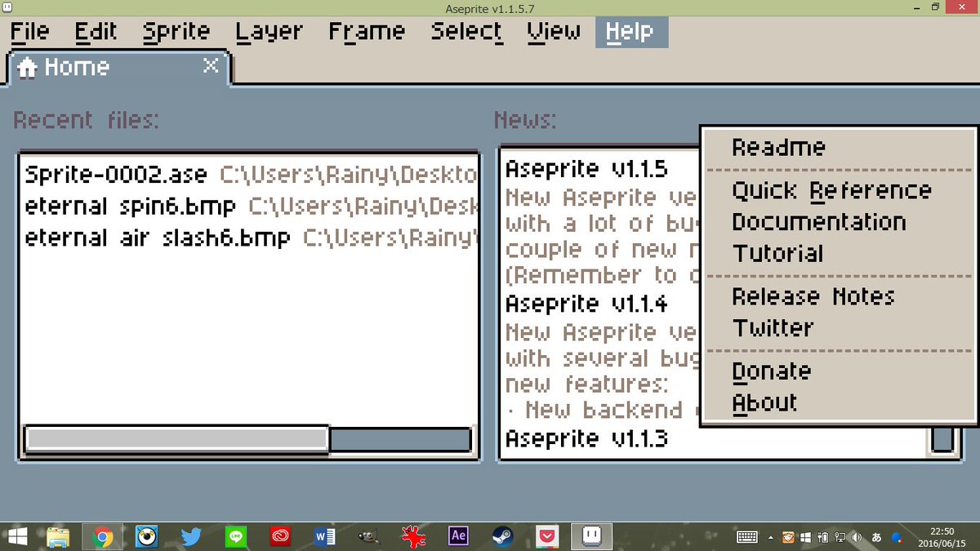Open Microsoft Word from the taskbar
The image size is (980, 551).
(325, 536)
